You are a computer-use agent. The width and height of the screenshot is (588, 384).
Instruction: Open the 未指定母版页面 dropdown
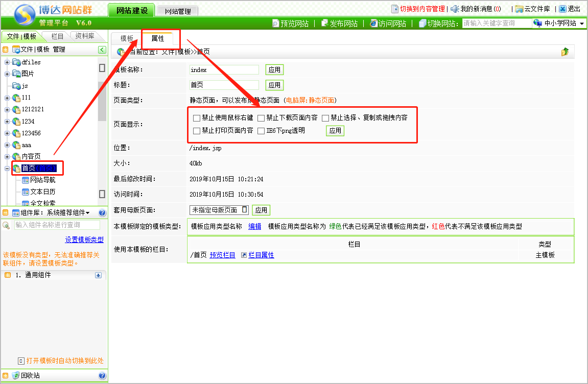click(x=219, y=210)
